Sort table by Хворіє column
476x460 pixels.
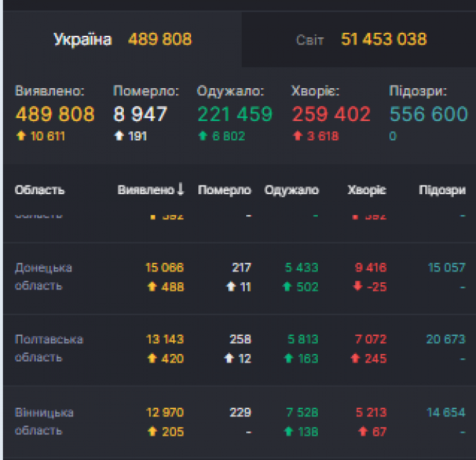point(366,191)
